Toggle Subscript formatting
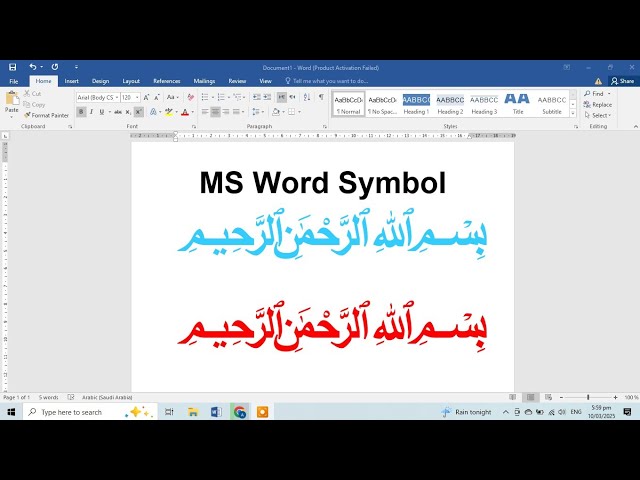 click(128, 112)
